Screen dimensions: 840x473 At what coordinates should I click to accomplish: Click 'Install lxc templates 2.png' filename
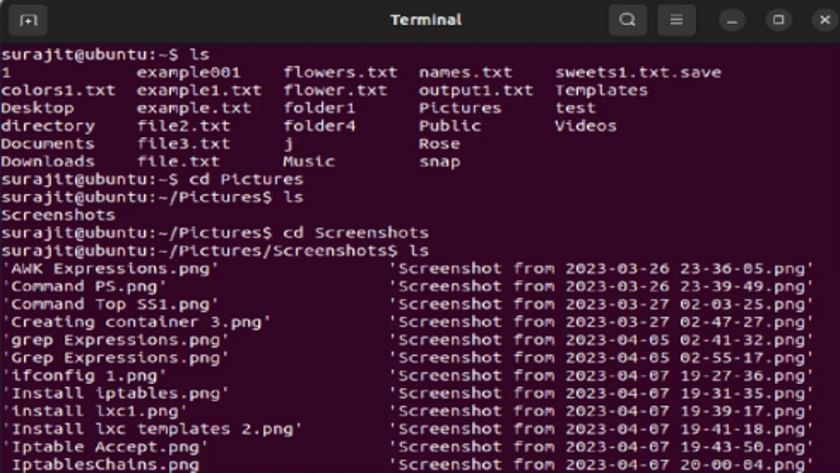tap(152, 430)
